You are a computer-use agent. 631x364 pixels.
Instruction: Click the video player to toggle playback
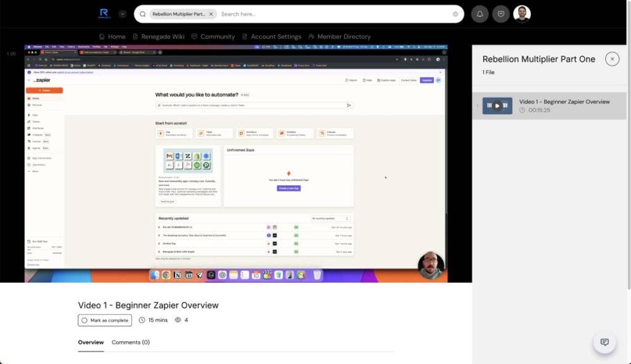click(236, 164)
